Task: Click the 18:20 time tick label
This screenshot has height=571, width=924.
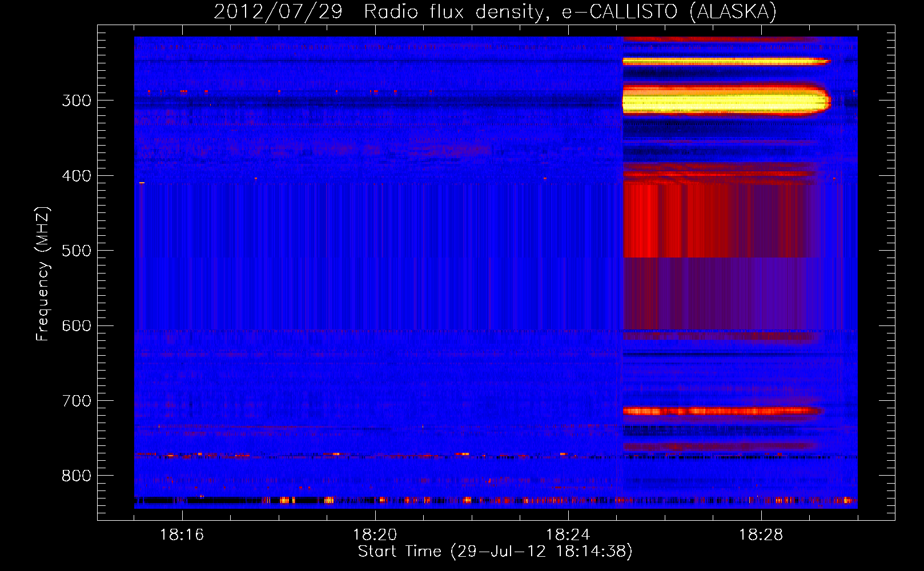Action: (375, 535)
